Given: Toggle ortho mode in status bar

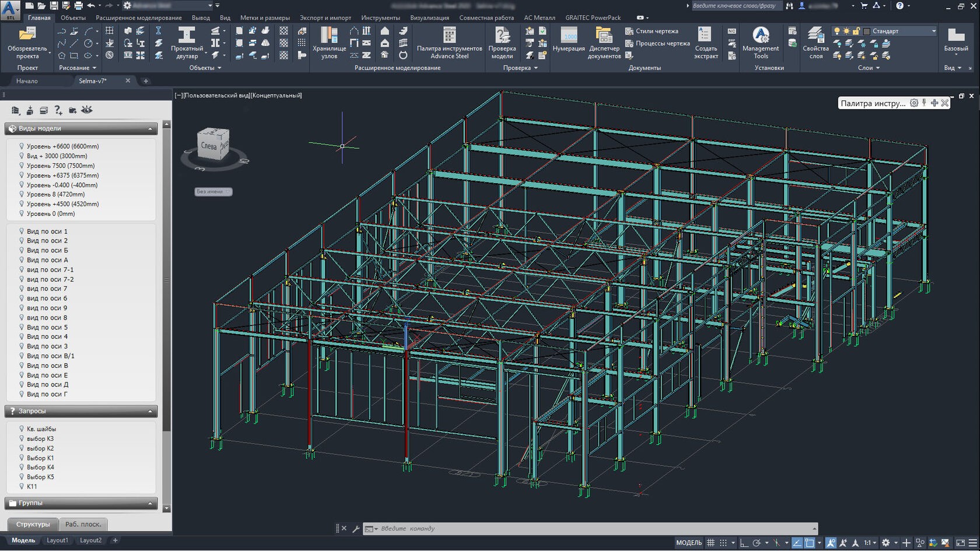Looking at the screenshot, I should pyautogui.click(x=744, y=543).
